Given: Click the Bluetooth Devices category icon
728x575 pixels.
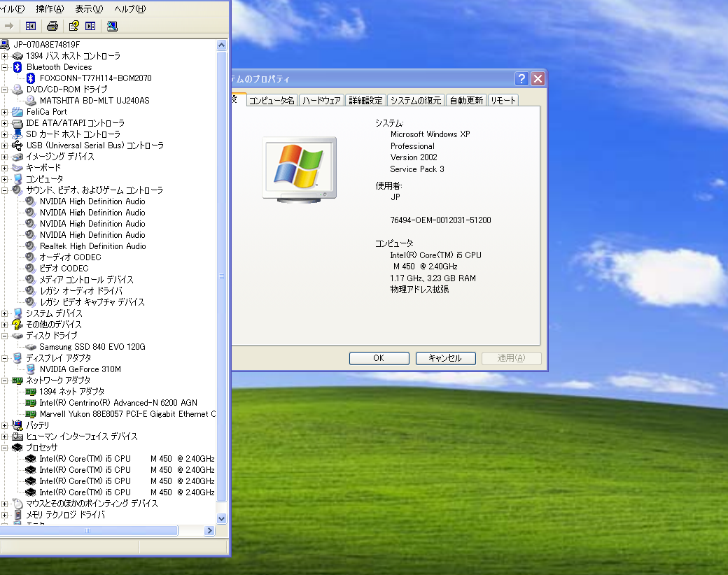Looking at the screenshot, I should [17, 67].
